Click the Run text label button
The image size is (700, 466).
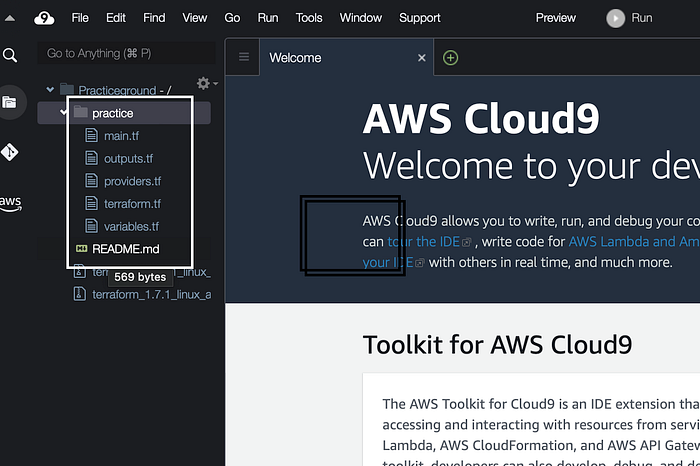tap(642, 18)
